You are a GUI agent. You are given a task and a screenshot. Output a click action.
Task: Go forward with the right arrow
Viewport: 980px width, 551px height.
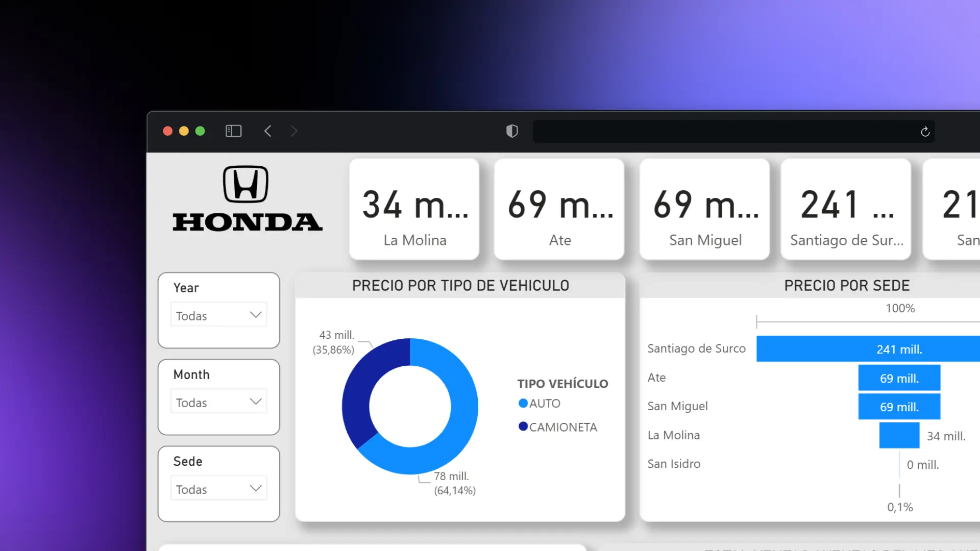[294, 131]
